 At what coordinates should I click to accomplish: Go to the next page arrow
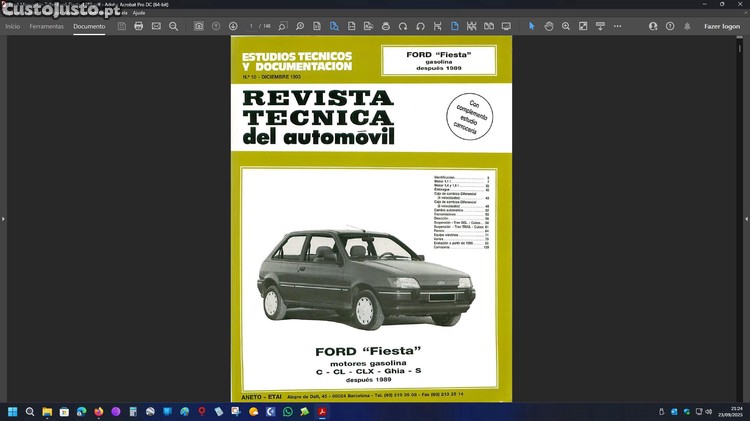[233, 26]
